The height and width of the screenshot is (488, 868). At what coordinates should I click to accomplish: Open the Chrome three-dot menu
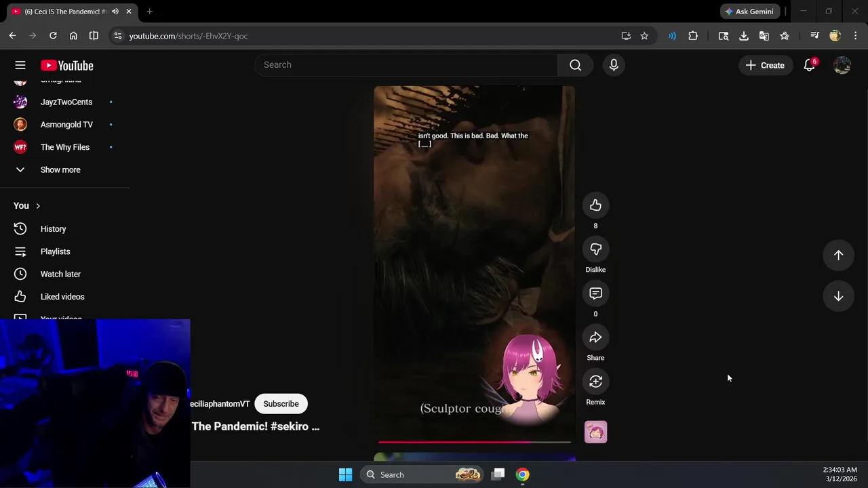pos(855,36)
